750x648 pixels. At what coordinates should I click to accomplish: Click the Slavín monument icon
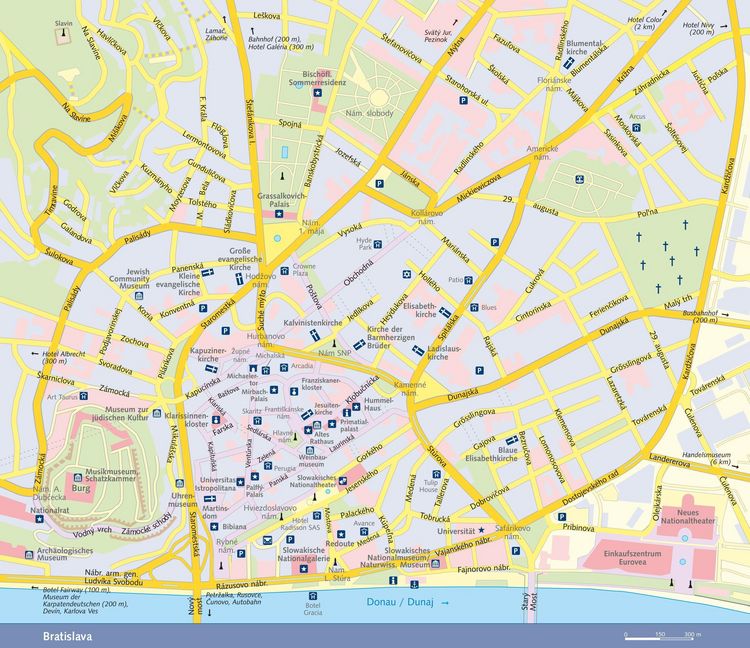point(63,34)
